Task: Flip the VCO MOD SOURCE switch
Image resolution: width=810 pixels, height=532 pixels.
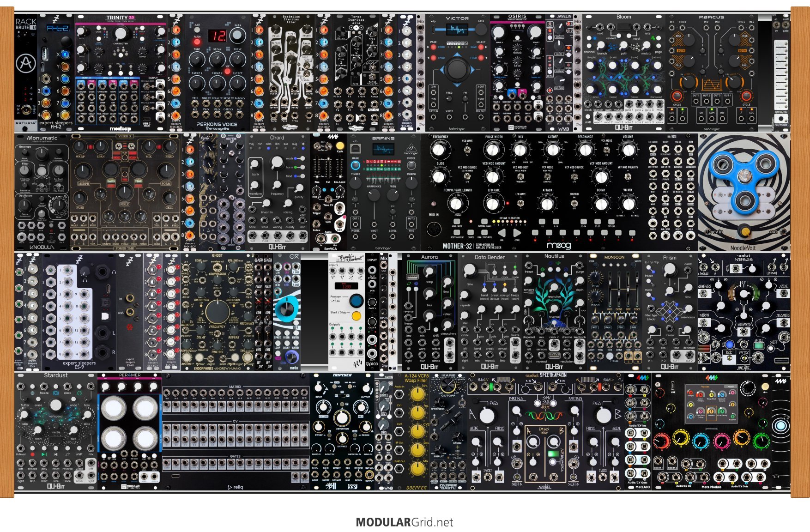Action: [x=467, y=176]
